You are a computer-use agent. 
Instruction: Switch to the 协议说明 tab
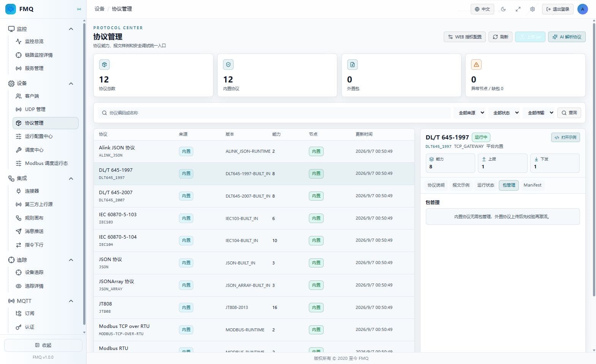tap(436, 185)
